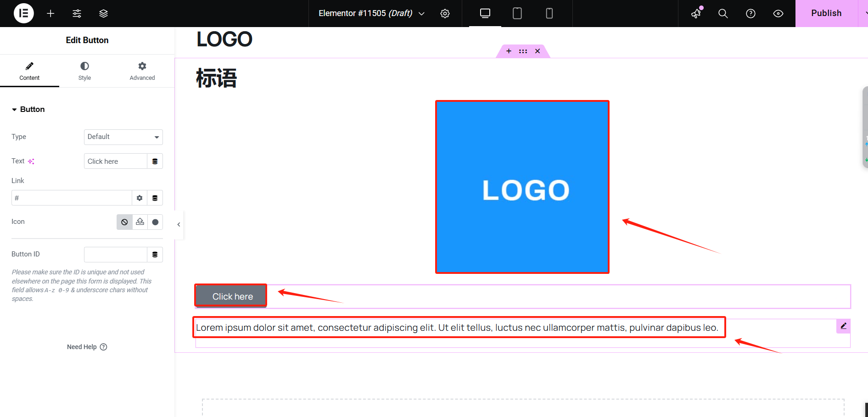This screenshot has width=868, height=417.
Task: Upload an SVG for the button icon
Action: [140, 222]
